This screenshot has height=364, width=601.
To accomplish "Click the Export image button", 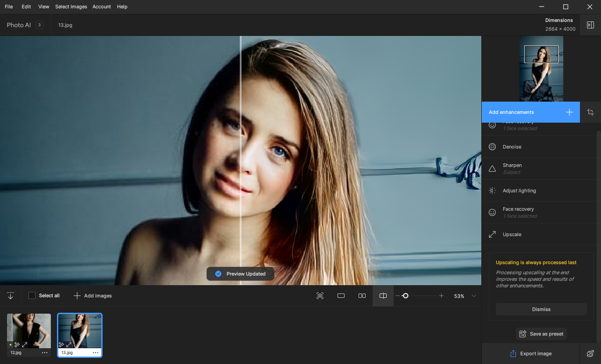I will (530, 353).
